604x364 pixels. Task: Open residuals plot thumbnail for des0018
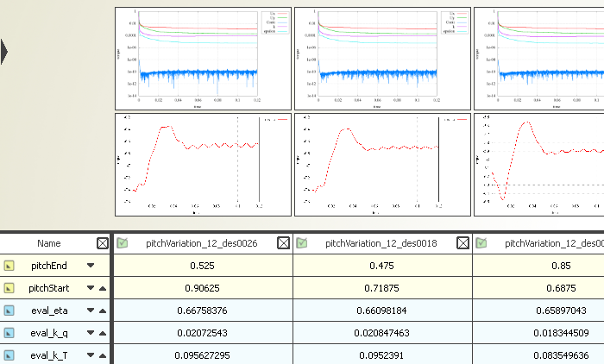coord(382,59)
